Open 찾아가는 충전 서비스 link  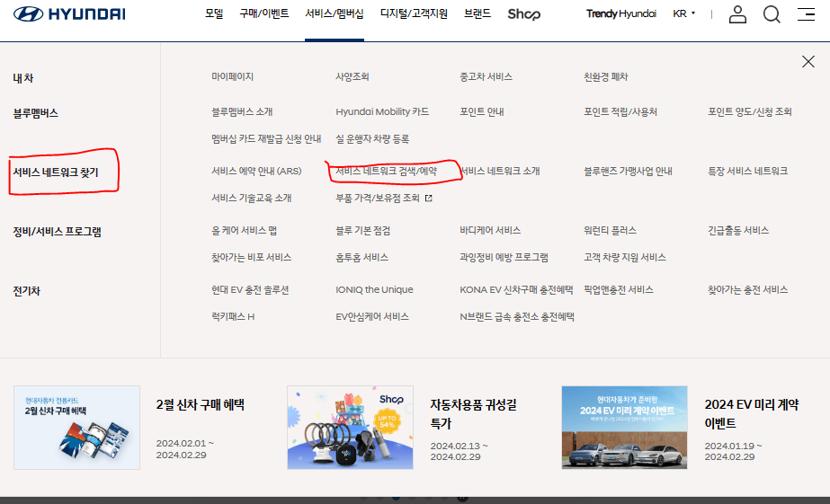747,289
